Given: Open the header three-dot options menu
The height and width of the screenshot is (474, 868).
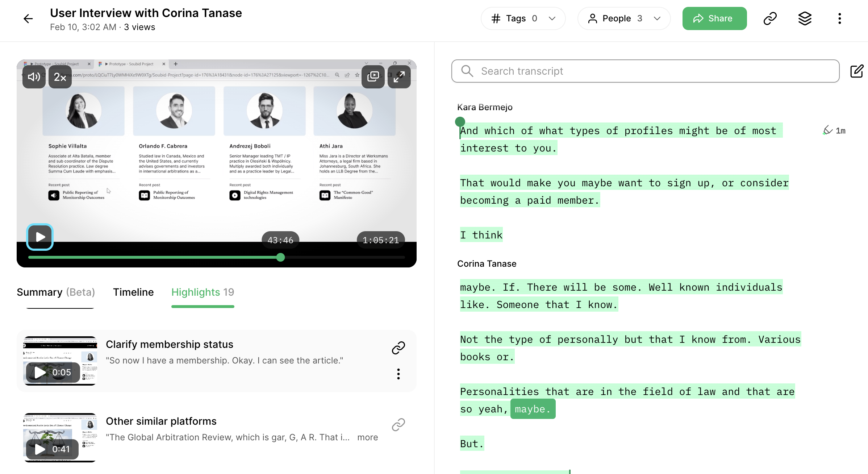Looking at the screenshot, I should point(839,18).
